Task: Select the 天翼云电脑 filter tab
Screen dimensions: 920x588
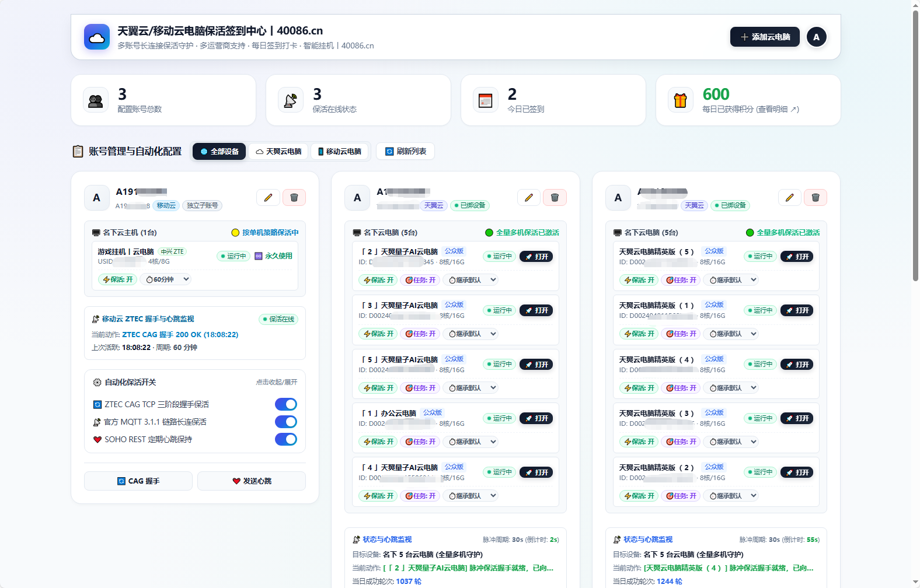Action: click(278, 151)
